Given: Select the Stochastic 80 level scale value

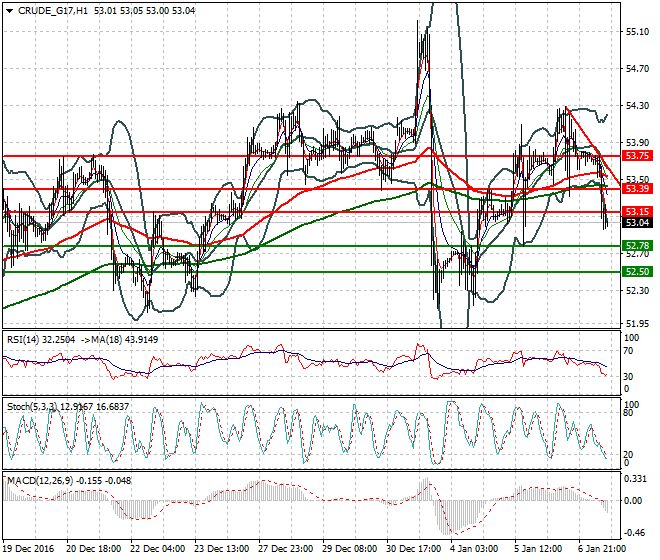Looking at the screenshot, I should (x=628, y=413).
